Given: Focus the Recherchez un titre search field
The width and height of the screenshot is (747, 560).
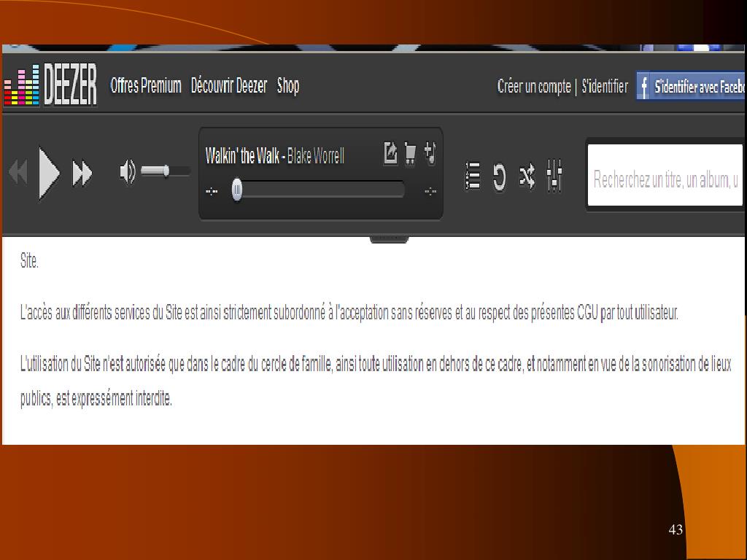Looking at the screenshot, I should tap(665, 175).
